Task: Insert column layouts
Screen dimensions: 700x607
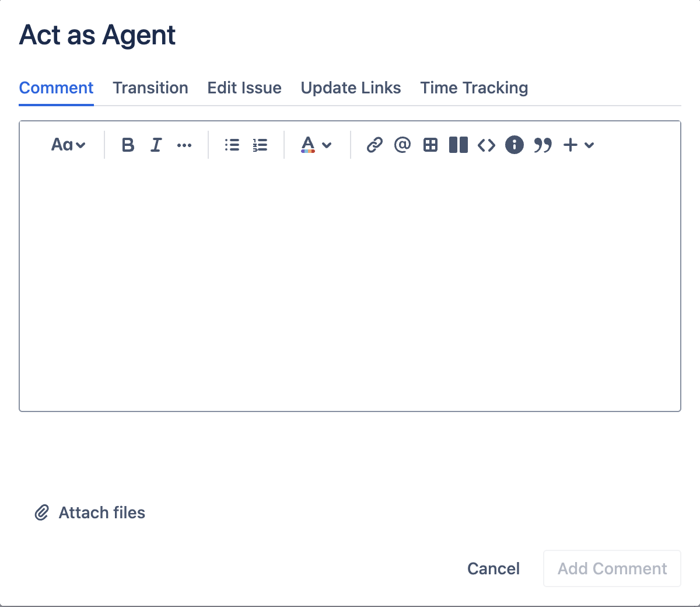Action: coord(459,145)
